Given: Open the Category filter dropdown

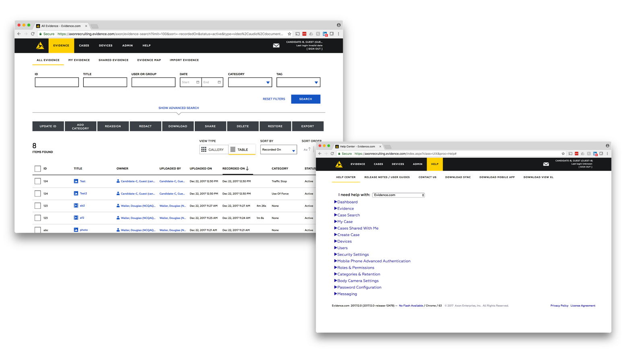Looking at the screenshot, I should pyautogui.click(x=250, y=82).
